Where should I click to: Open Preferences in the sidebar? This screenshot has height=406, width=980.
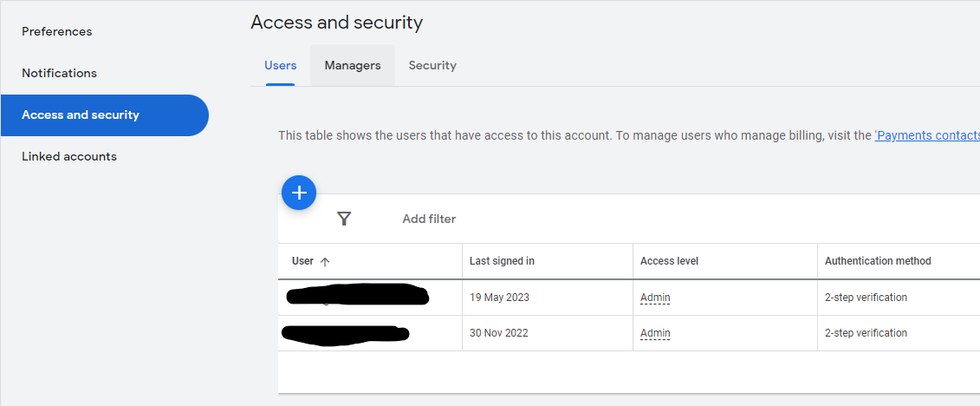(57, 31)
